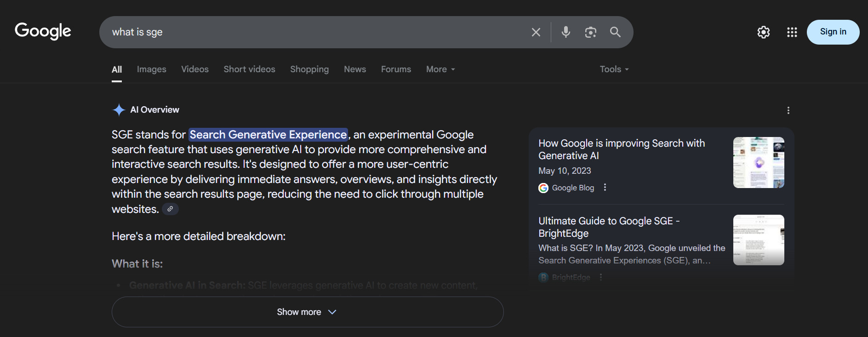This screenshot has width=868, height=337.
Task: Select the All tab
Action: point(117,69)
